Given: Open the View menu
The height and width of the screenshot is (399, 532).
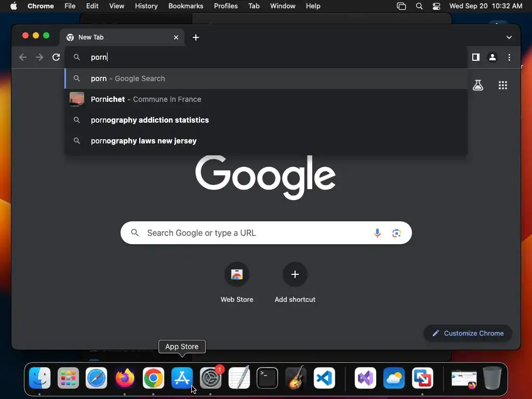Looking at the screenshot, I should (116, 6).
